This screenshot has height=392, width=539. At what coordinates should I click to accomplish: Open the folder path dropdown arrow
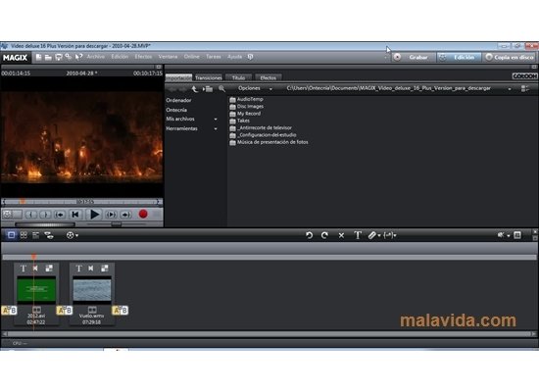(510, 89)
